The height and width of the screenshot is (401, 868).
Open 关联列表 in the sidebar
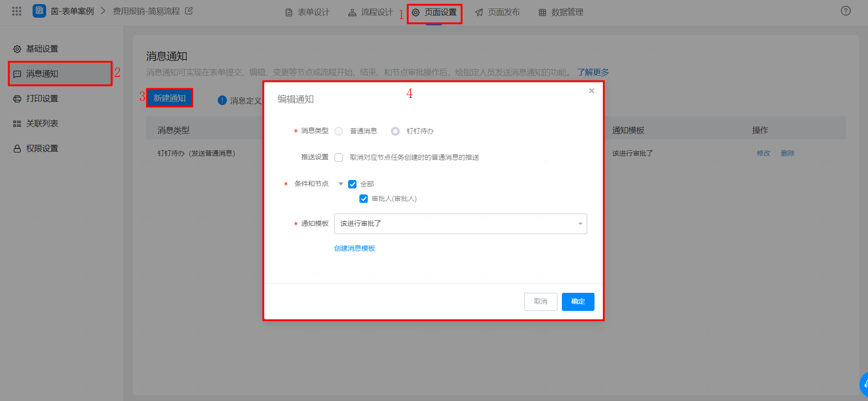click(x=42, y=124)
